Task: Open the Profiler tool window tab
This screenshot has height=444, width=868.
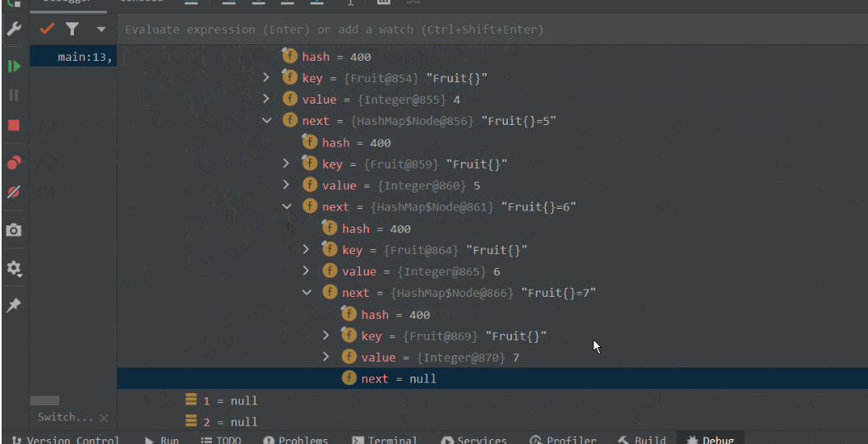Action: tap(563, 440)
